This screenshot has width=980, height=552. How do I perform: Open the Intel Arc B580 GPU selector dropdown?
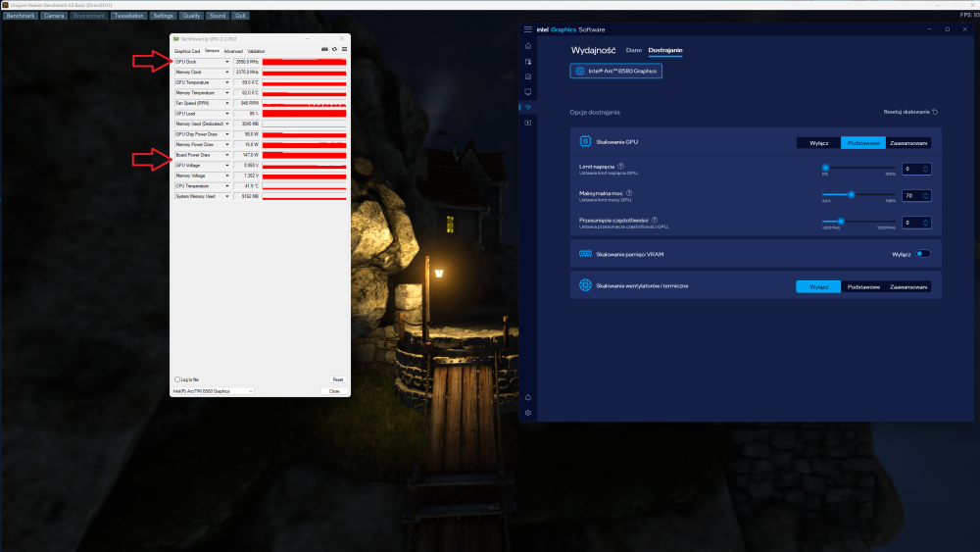tap(213, 391)
